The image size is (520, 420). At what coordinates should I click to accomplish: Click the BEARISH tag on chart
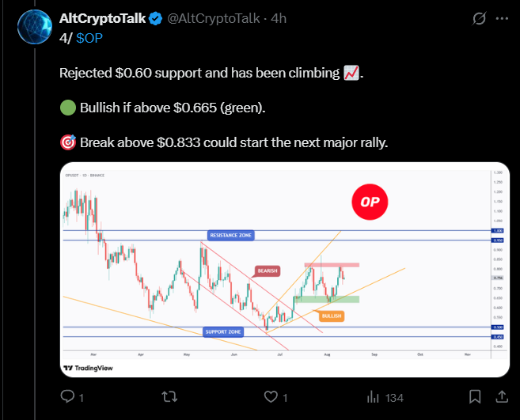(x=268, y=271)
